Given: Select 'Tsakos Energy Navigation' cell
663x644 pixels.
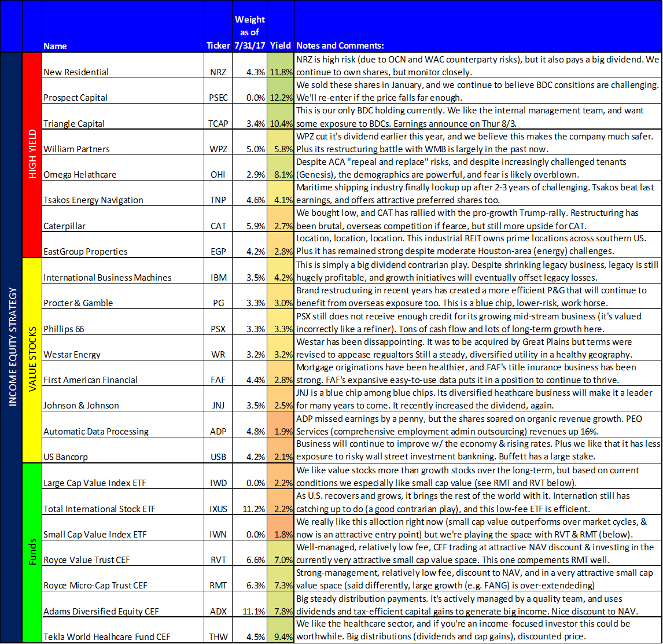Looking at the screenshot, I should (x=123, y=194).
